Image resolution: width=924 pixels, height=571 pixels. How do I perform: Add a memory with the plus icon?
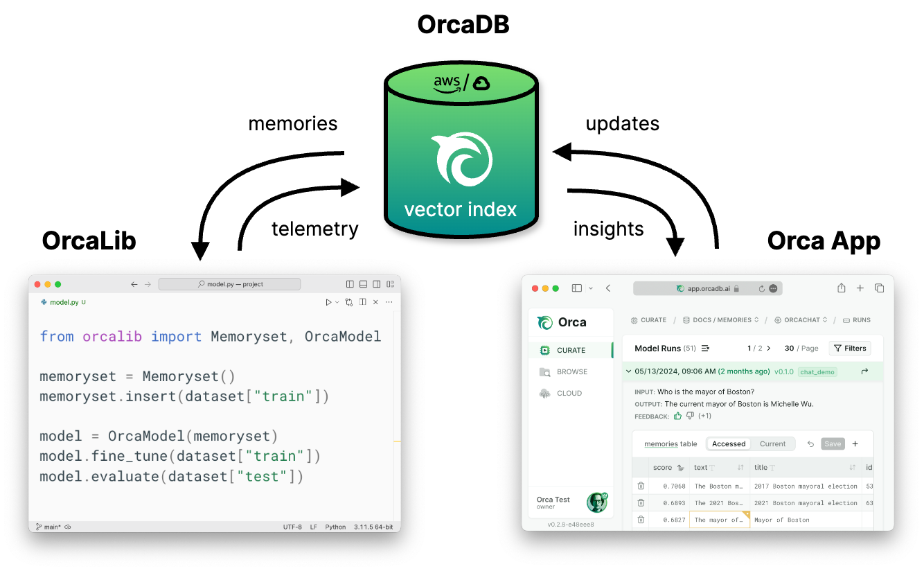[x=855, y=444]
